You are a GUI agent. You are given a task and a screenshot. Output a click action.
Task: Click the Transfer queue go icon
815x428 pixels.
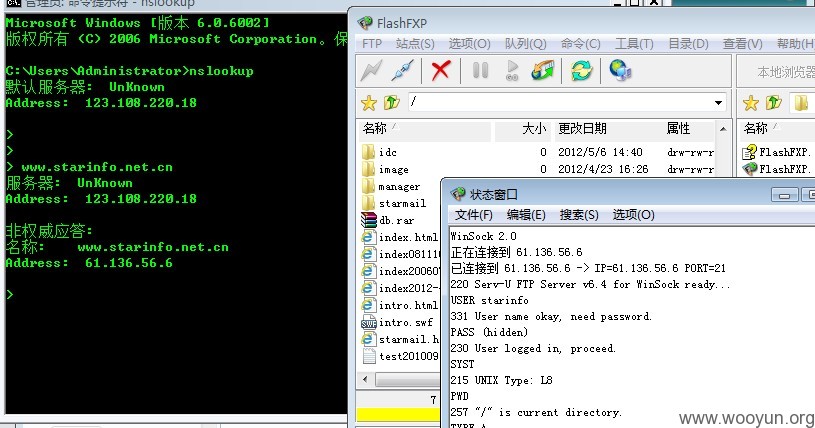(x=512, y=70)
